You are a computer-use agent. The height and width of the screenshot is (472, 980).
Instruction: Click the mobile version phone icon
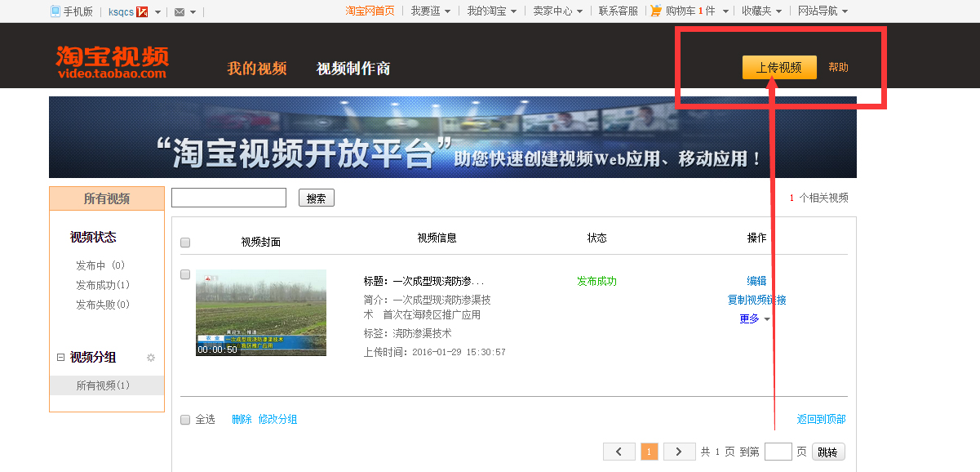(x=55, y=11)
